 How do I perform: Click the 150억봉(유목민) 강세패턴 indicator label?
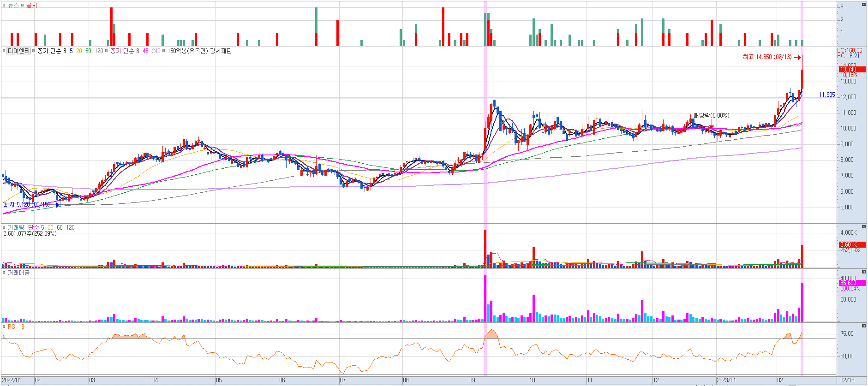click(x=200, y=51)
